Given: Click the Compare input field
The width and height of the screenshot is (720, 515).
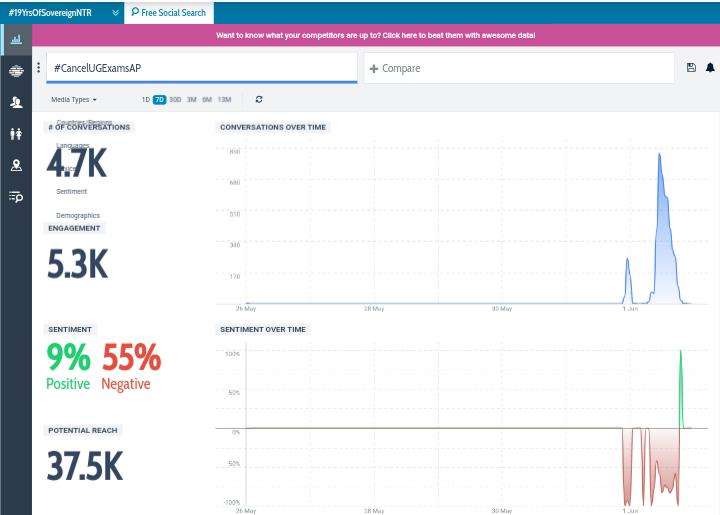Looking at the screenshot, I should (519, 68).
